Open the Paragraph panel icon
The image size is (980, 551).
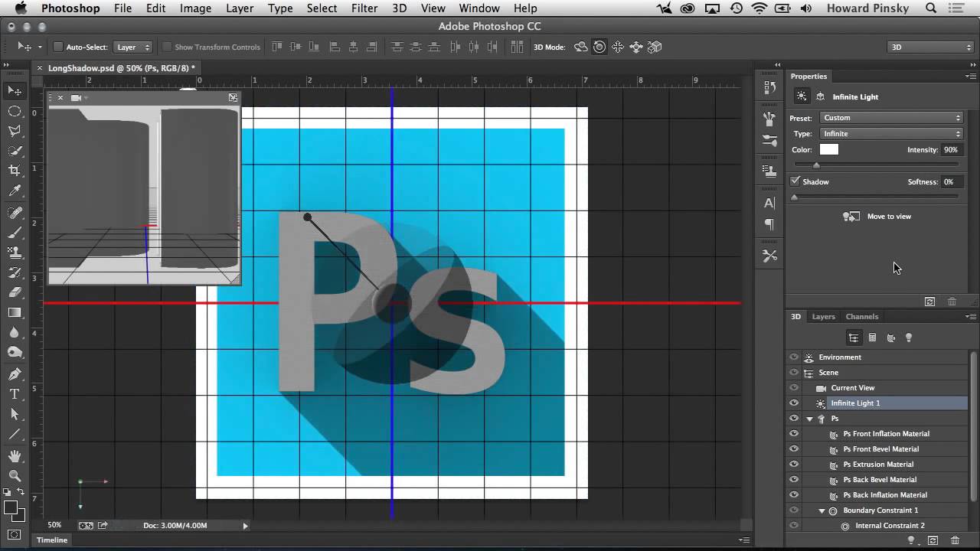pyautogui.click(x=769, y=224)
